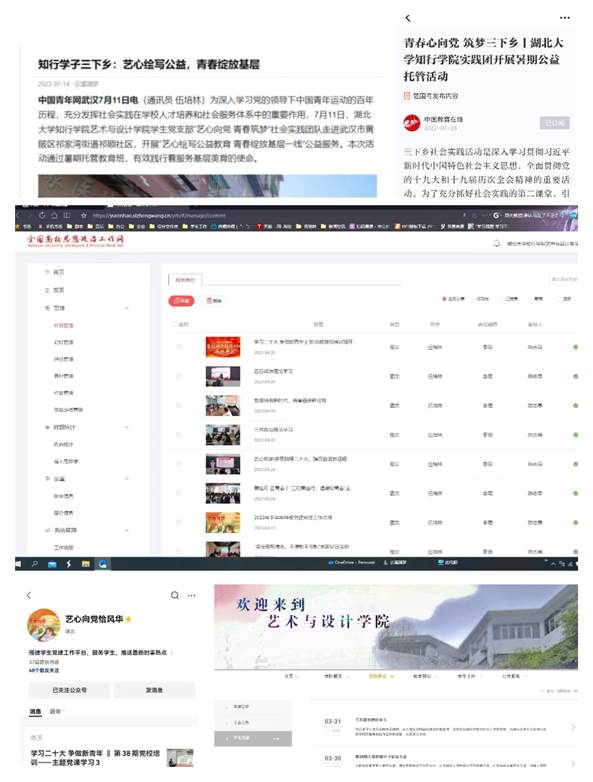
Task: Click the notification bell in the website header
Action: (x=497, y=243)
